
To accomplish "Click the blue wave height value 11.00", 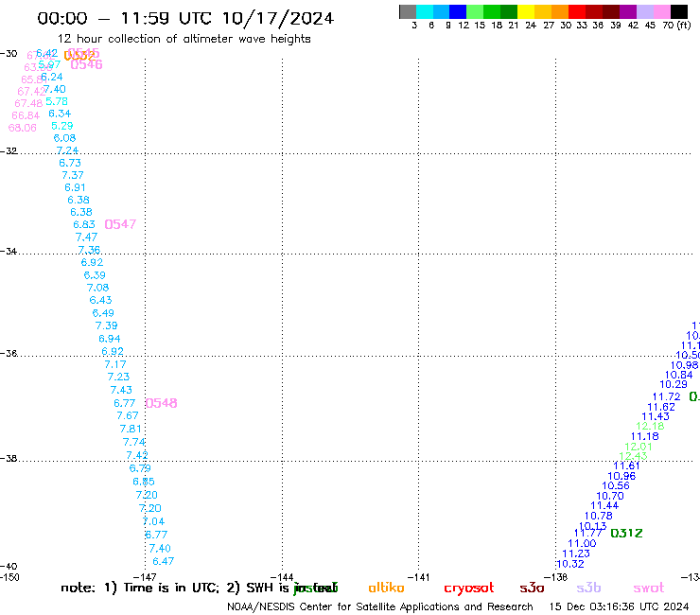I will coord(582,543).
